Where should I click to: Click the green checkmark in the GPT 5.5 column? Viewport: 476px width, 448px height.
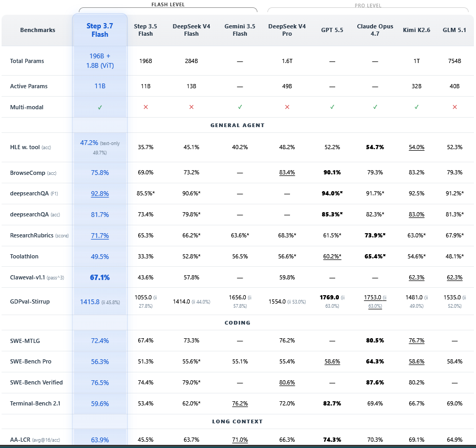coord(332,107)
